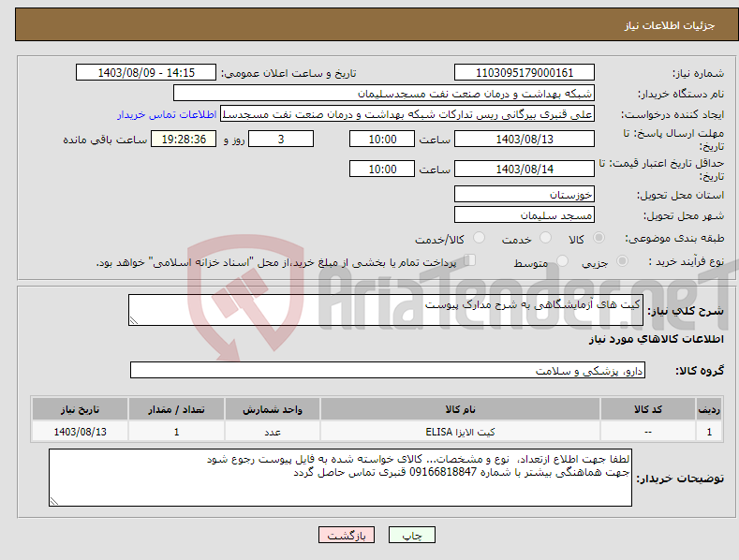Click the نام دستگاه خریدار field
The image size is (739, 560).
[x=384, y=93]
